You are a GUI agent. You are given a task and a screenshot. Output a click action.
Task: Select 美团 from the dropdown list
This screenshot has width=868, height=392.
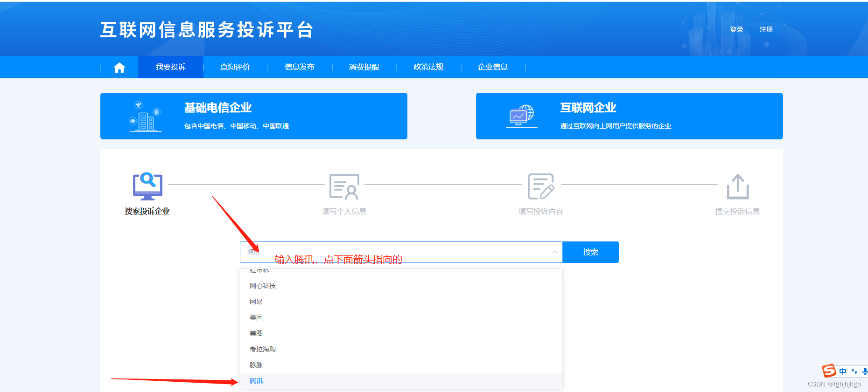[401, 317]
